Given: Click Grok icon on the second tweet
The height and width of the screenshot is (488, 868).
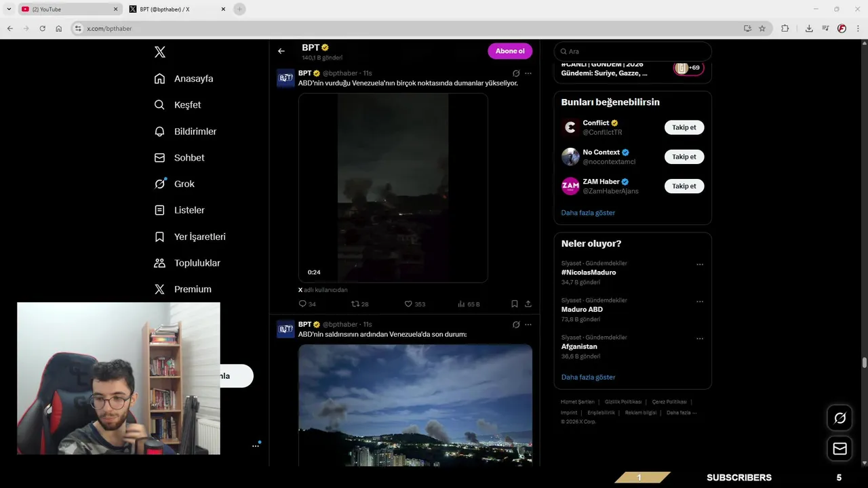Looking at the screenshot, I should point(516,325).
